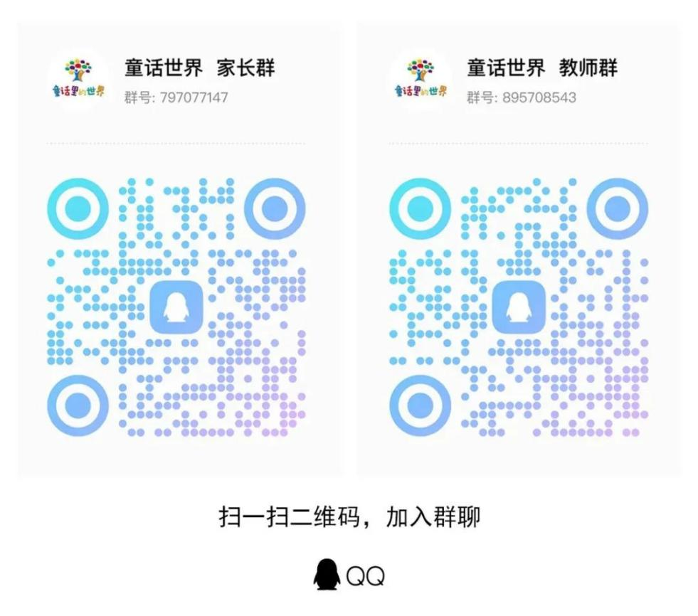Click the purple bottom-right area of 教师群 QR code
Viewport: 698px width, 616px height.
(x=619, y=400)
